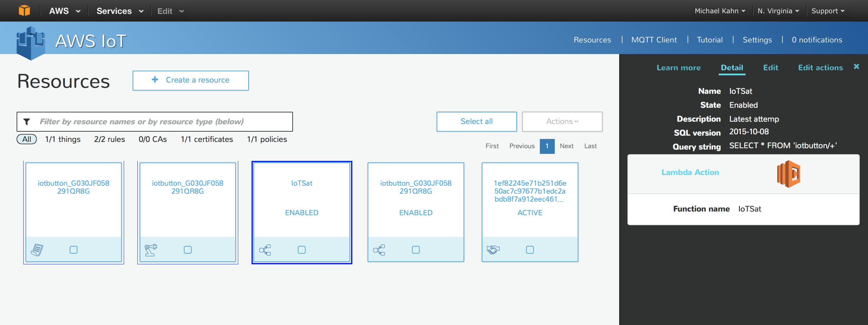The height and width of the screenshot is (325, 868).
Task: Click the handshake certificate icon
Action: (493, 250)
